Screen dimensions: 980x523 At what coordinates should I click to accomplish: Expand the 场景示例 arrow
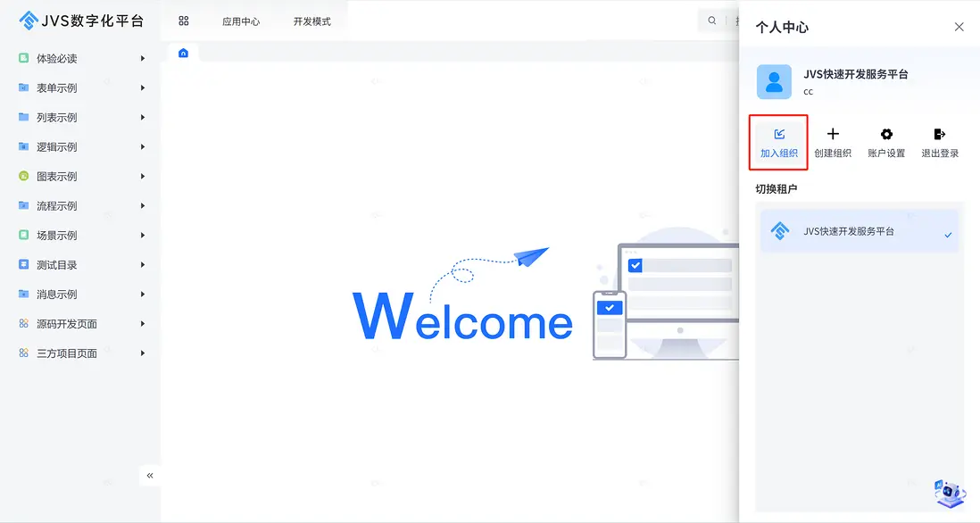click(x=143, y=235)
